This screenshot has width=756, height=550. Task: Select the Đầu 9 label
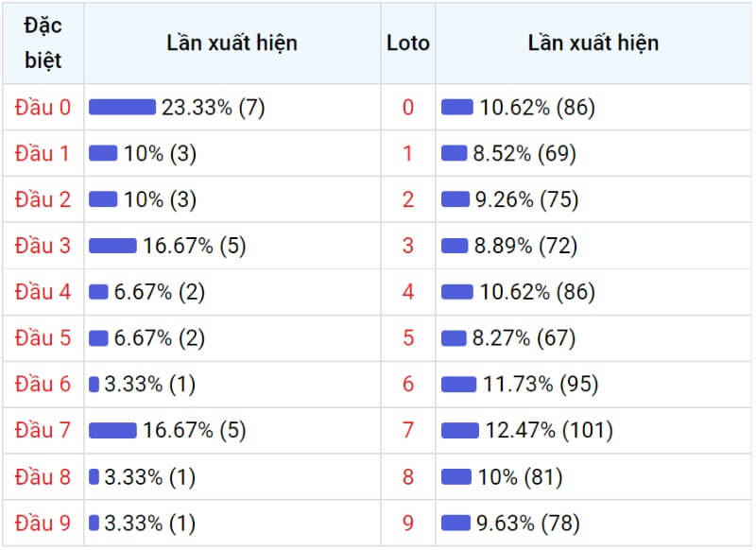[43, 523]
